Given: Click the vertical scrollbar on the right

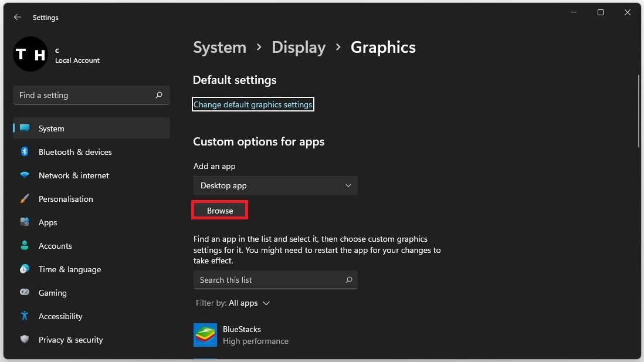Looking at the screenshot, I should pyautogui.click(x=639, y=111).
